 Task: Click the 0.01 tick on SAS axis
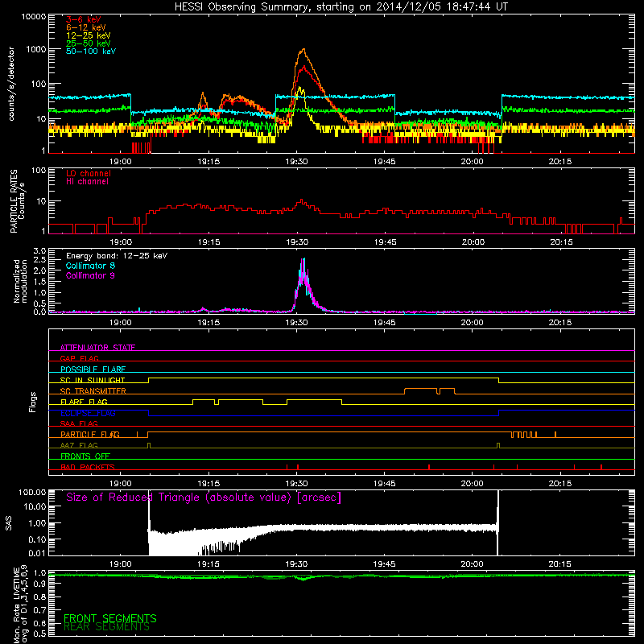37,553
